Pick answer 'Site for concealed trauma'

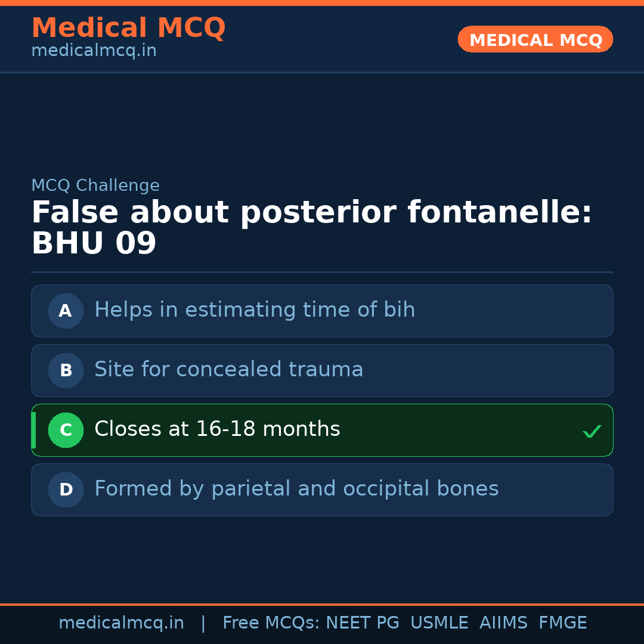[x=228, y=370]
